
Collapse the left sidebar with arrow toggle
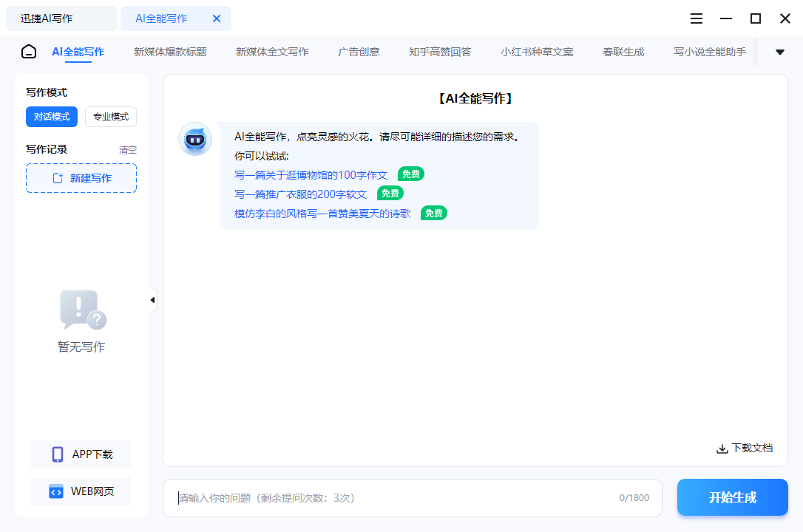coord(152,299)
